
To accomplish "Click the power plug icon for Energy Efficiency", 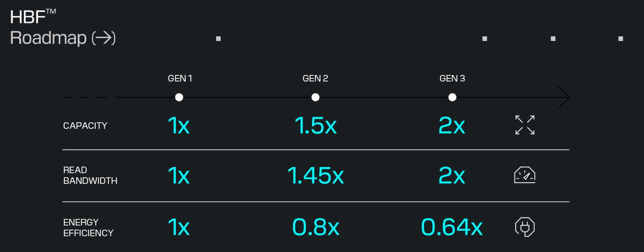I will coord(525,227).
